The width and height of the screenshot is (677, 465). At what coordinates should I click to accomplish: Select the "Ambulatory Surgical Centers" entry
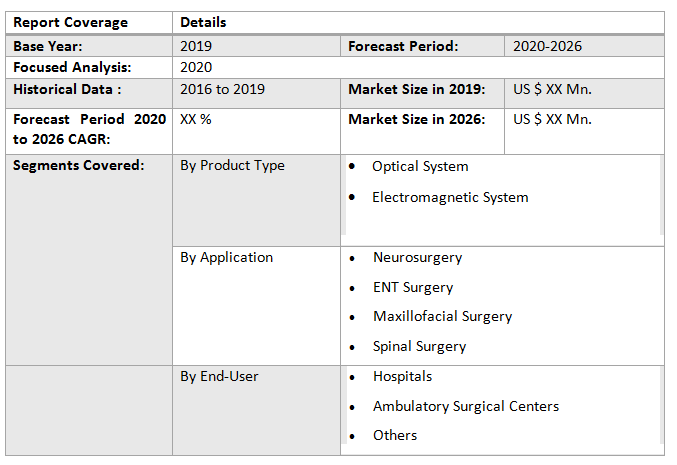(465, 407)
